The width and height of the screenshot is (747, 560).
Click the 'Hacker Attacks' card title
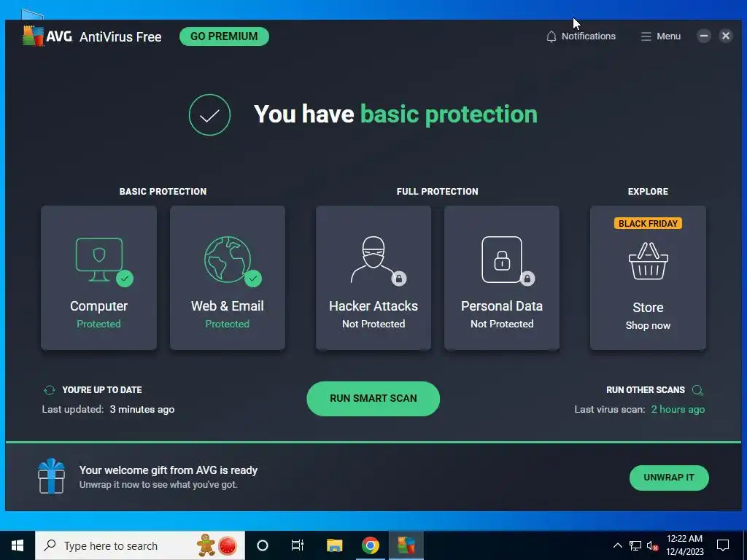click(x=373, y=306)
